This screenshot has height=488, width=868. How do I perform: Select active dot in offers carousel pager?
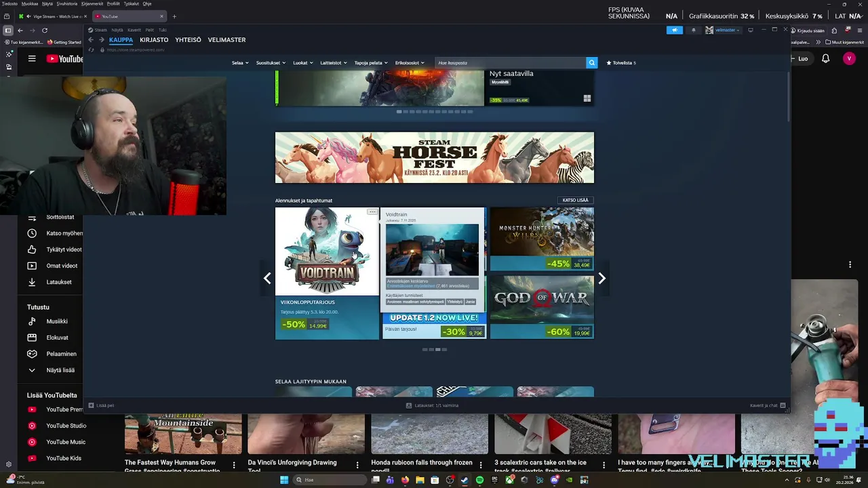coord(438,350)
